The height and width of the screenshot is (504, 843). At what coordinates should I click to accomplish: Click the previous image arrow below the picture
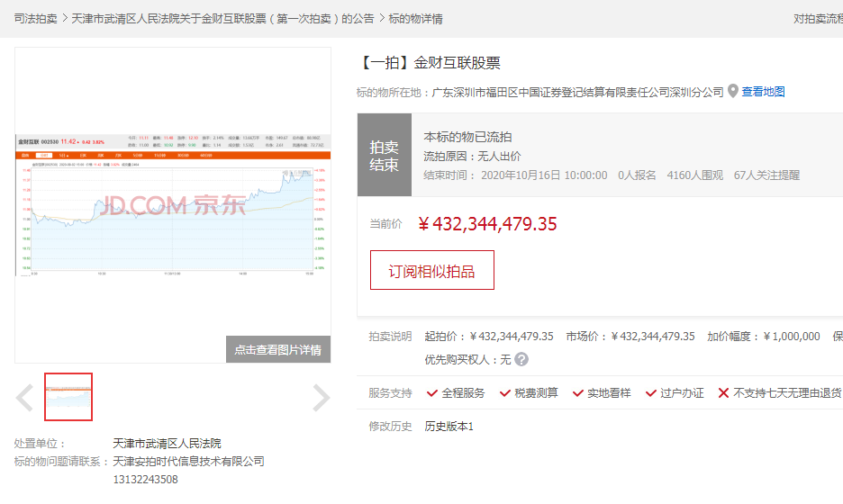pos(24,398)
